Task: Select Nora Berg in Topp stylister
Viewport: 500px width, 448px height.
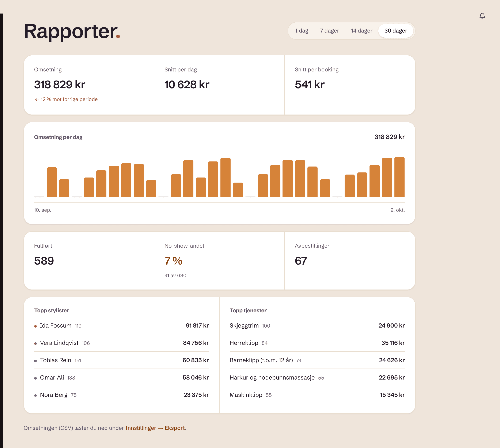Action: point(121,395)
